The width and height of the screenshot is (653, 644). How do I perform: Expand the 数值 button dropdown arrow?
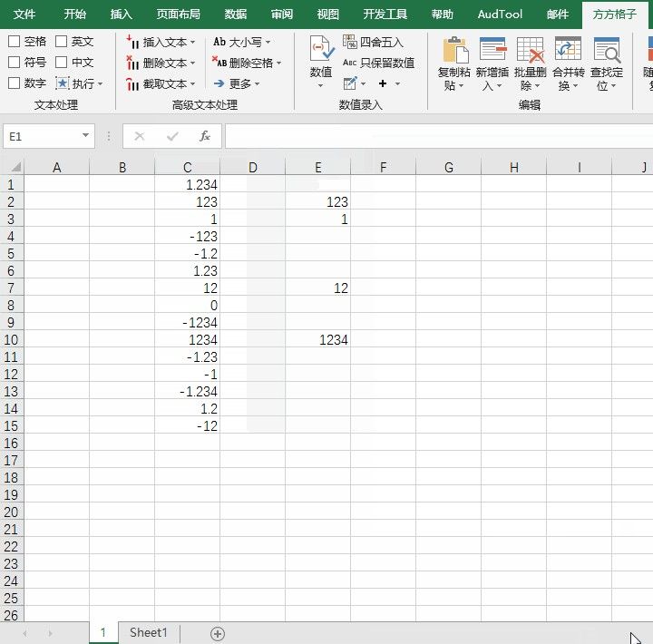click(x=321, y=86)
